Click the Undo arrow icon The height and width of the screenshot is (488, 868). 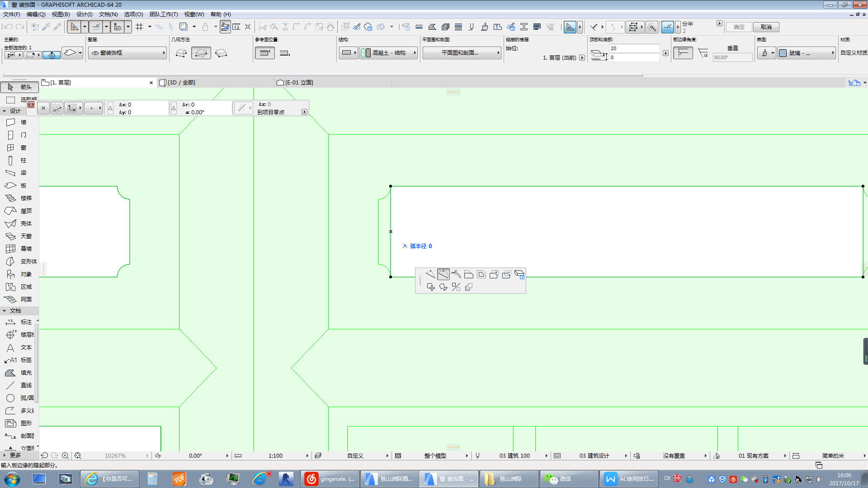pos(8,27)
